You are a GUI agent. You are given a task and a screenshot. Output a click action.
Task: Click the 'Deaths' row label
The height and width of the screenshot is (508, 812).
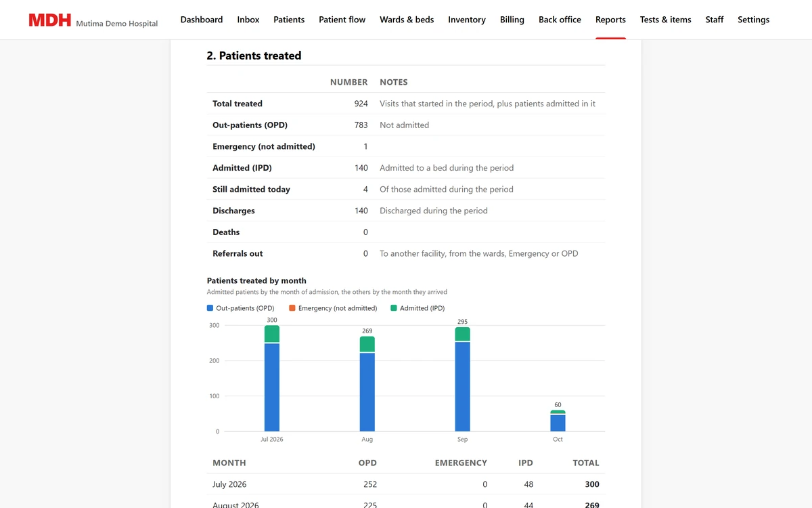tap(226, 232)
